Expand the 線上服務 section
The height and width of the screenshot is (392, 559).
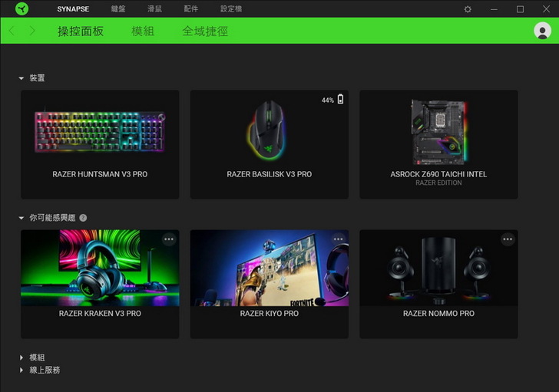[x=21, y=371]
